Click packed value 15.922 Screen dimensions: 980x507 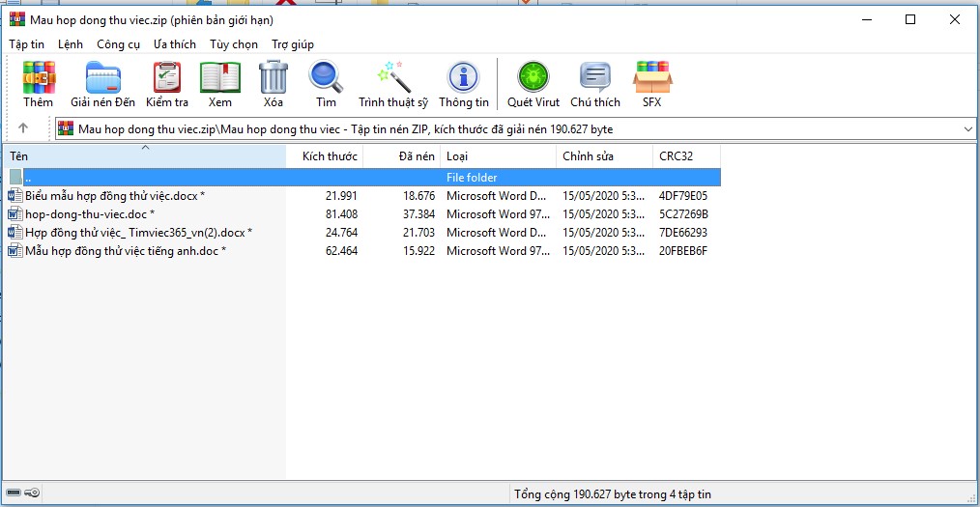418,251
